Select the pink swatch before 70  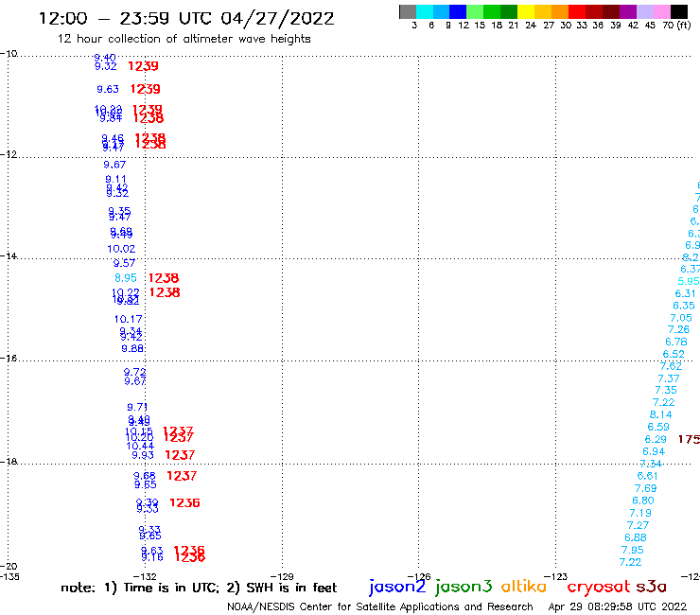(x=661, y=11)
